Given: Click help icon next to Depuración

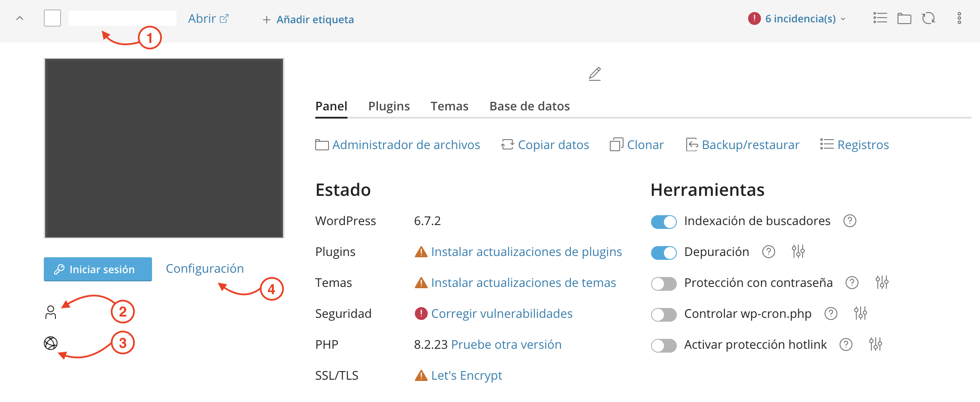Looking at the screenshot, I should (x=769, y=252).
